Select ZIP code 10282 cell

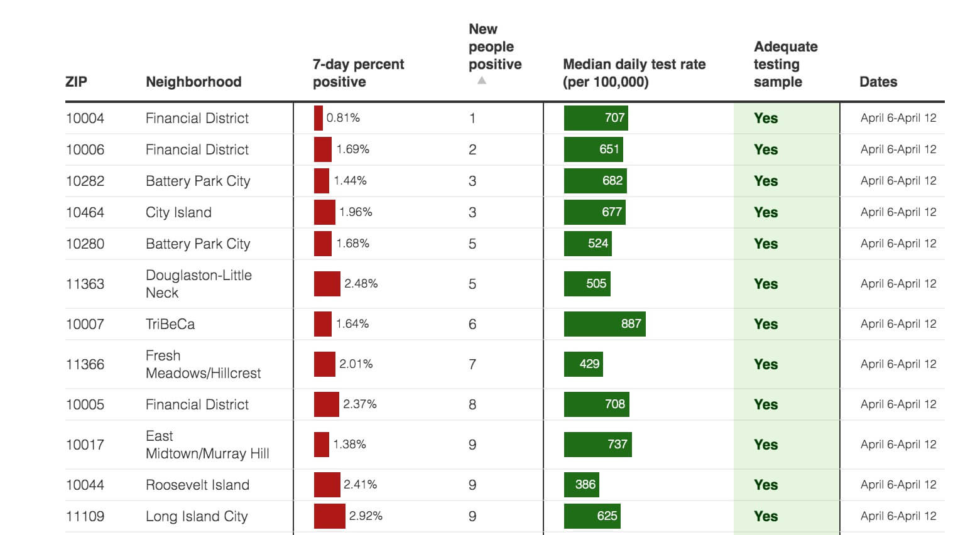[x=85, y=181]
